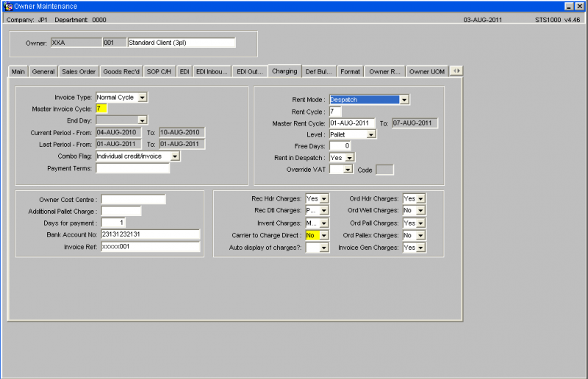The height and width of the screenshot is (379, 588).
Task: Expand the Combo Flag dropdown
Action: pyautogui.click(x=175, y=156)
